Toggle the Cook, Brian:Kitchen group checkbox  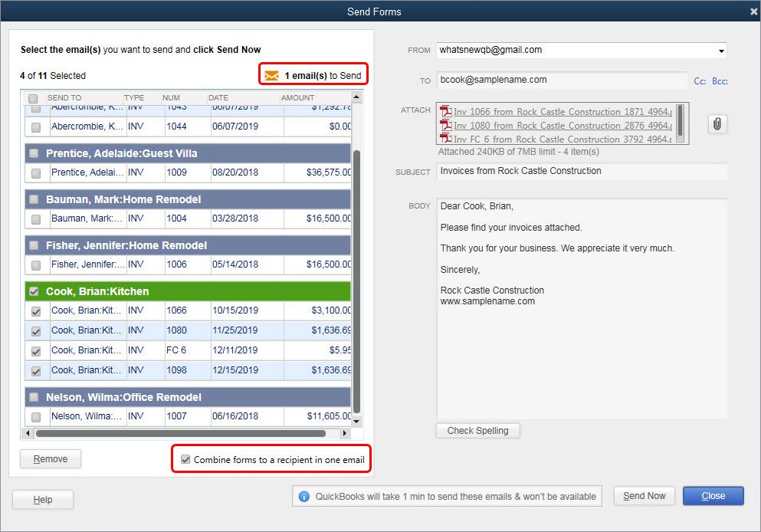coord(34,291)
